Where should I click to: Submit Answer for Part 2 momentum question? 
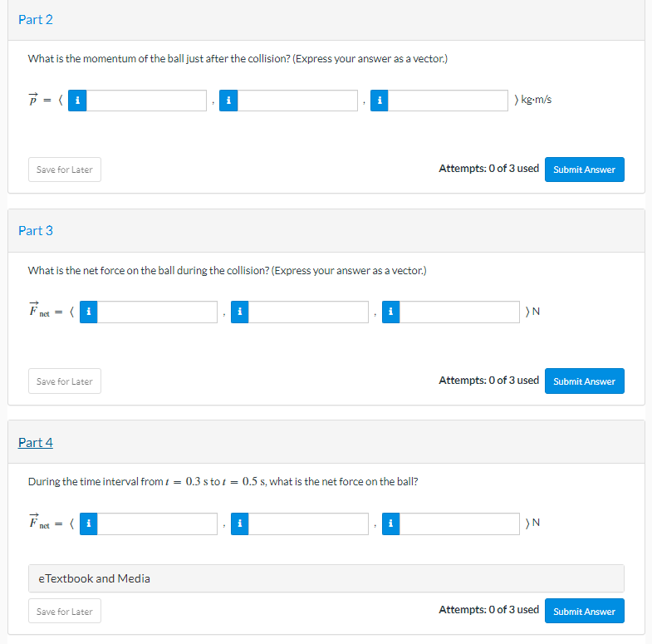click(584, 170)
